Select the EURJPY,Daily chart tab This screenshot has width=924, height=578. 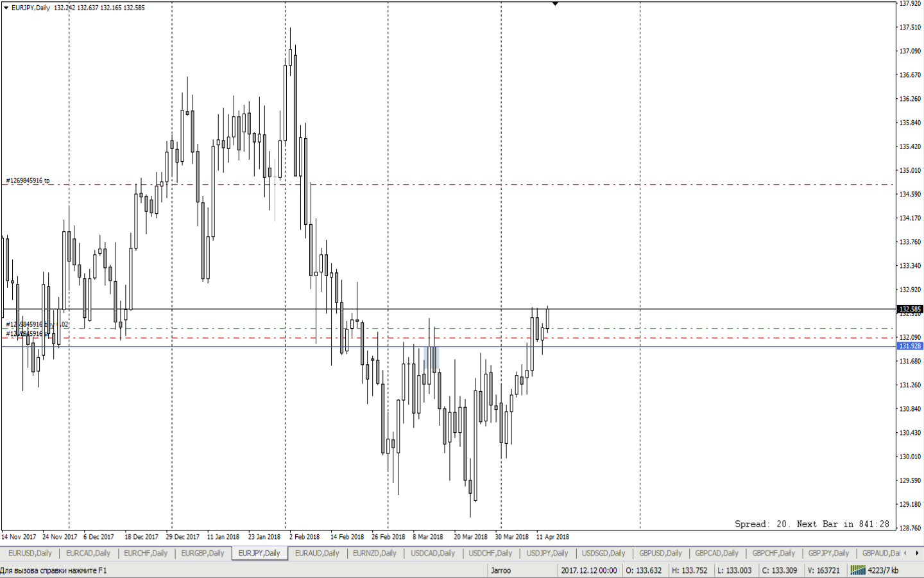pyautogui.click(x=259, y=553)
